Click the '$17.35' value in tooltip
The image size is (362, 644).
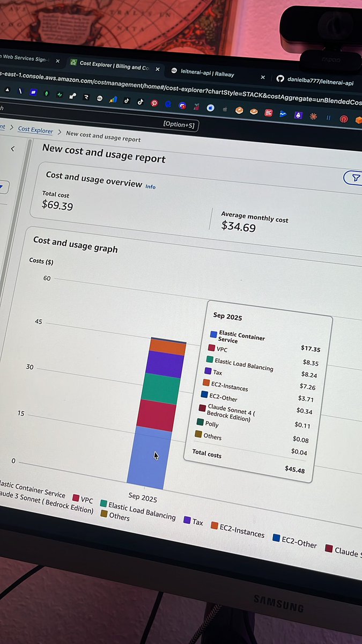311,348
